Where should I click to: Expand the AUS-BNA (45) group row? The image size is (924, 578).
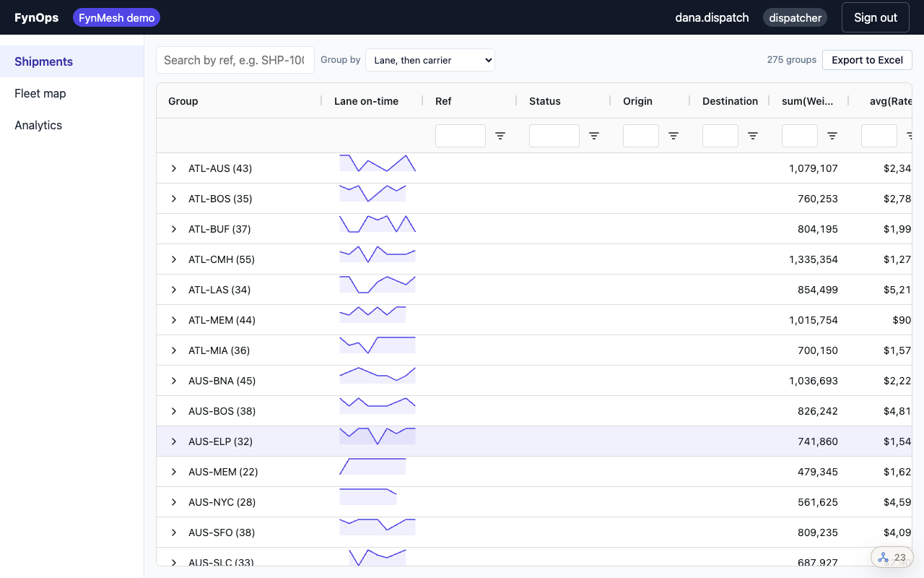tap(174, 381)
